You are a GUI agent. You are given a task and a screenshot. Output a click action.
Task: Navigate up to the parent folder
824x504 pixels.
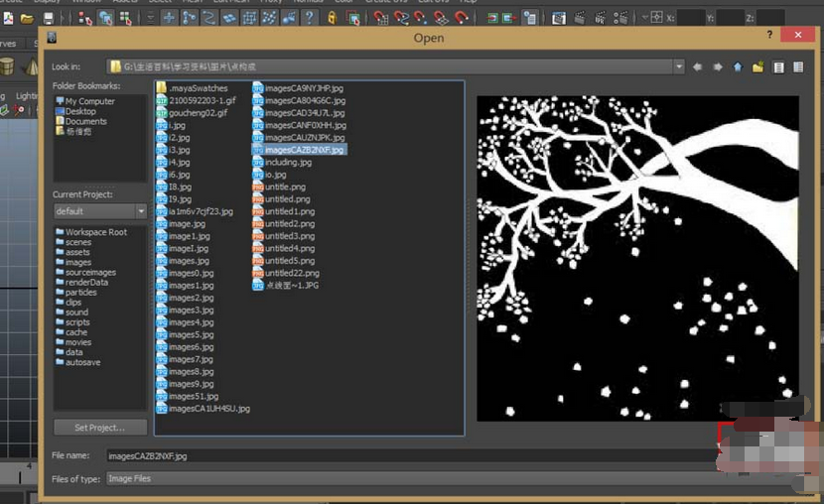737,66
